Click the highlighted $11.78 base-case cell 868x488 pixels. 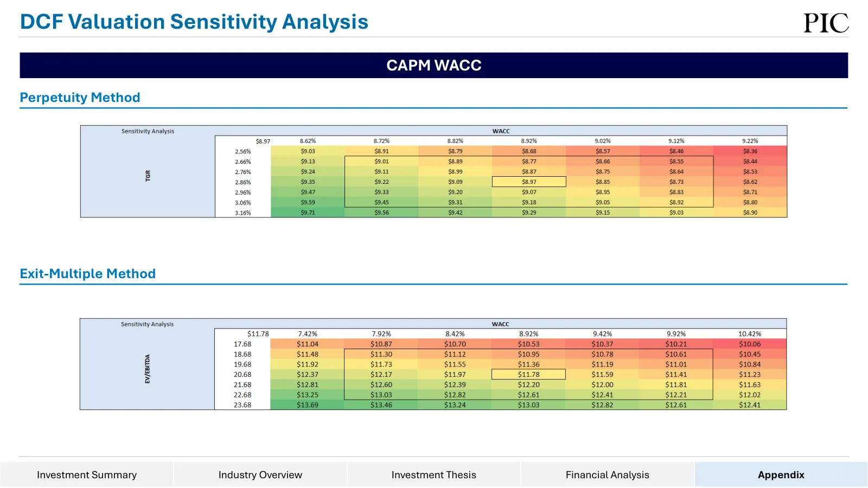point(528,374)
